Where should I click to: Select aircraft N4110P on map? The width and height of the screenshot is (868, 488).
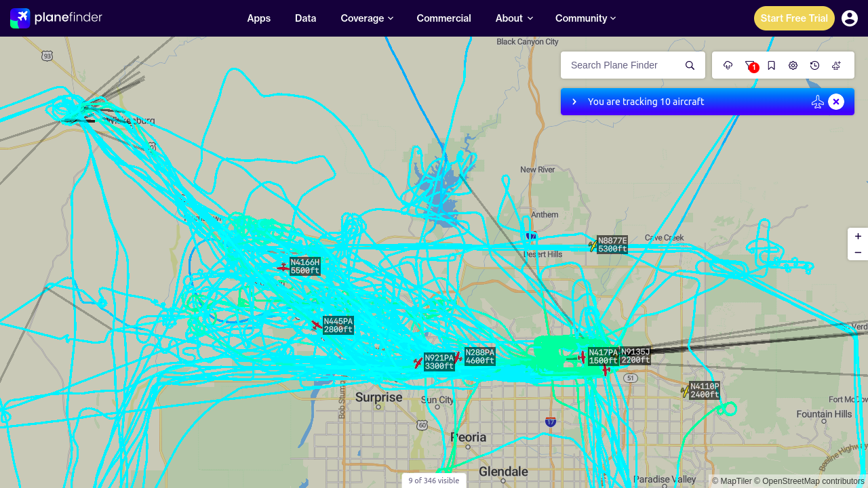point(685,391)
